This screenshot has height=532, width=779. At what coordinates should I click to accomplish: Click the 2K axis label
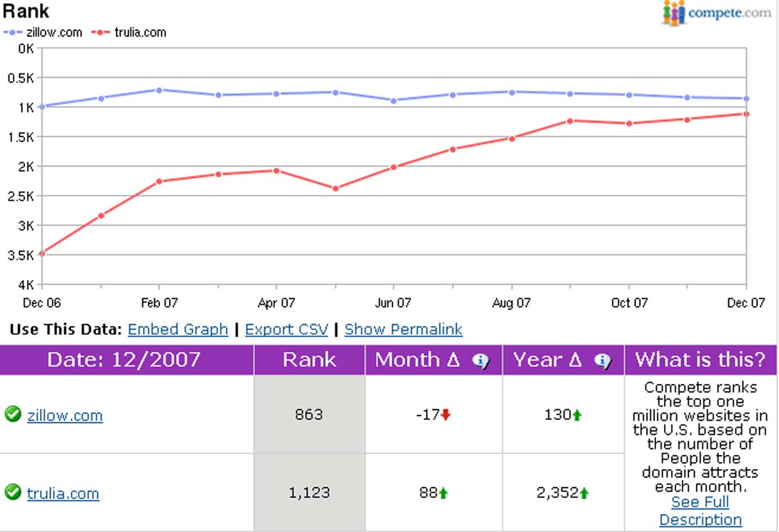[x=26, y=167]
